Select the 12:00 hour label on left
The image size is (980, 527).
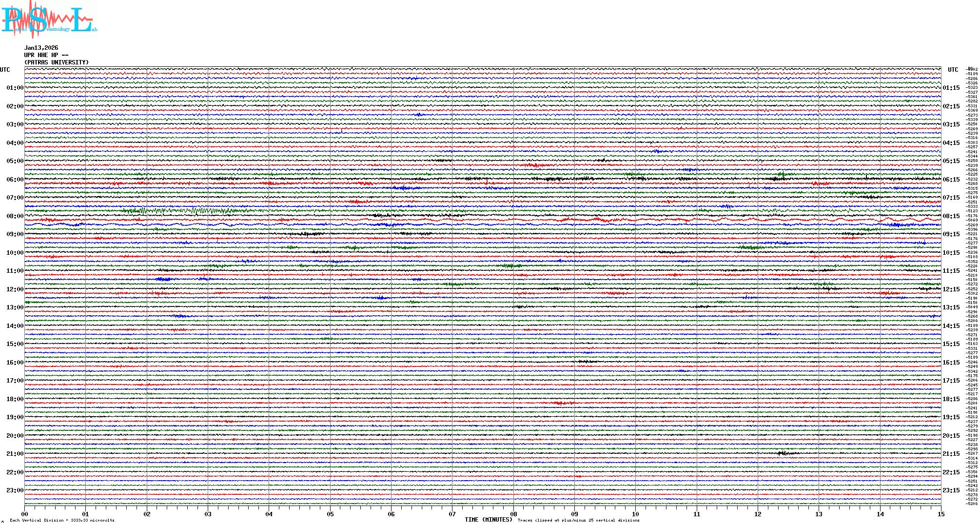coord(15,289)
